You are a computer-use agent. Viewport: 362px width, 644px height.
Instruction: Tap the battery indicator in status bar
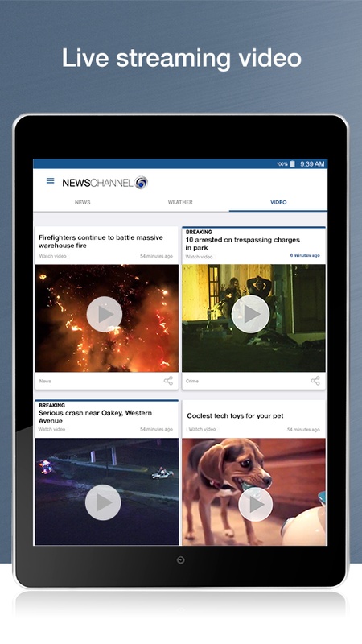coord(292,164)
